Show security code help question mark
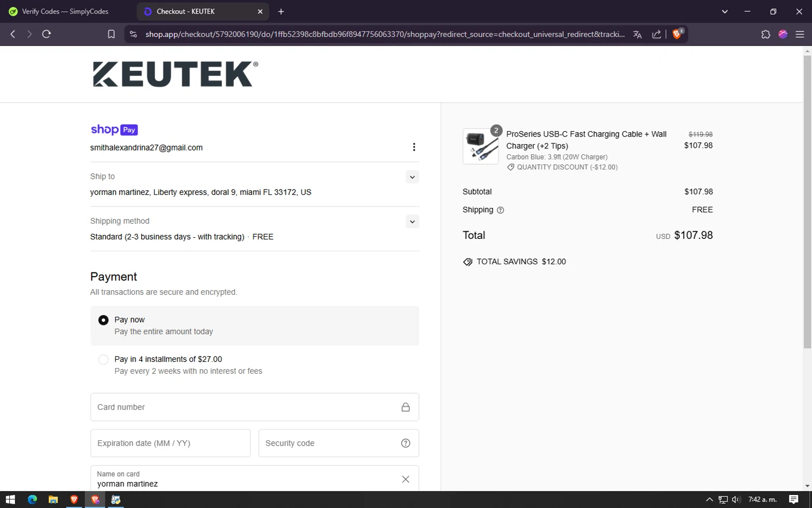Screen dimensions: 812x508 405,443
